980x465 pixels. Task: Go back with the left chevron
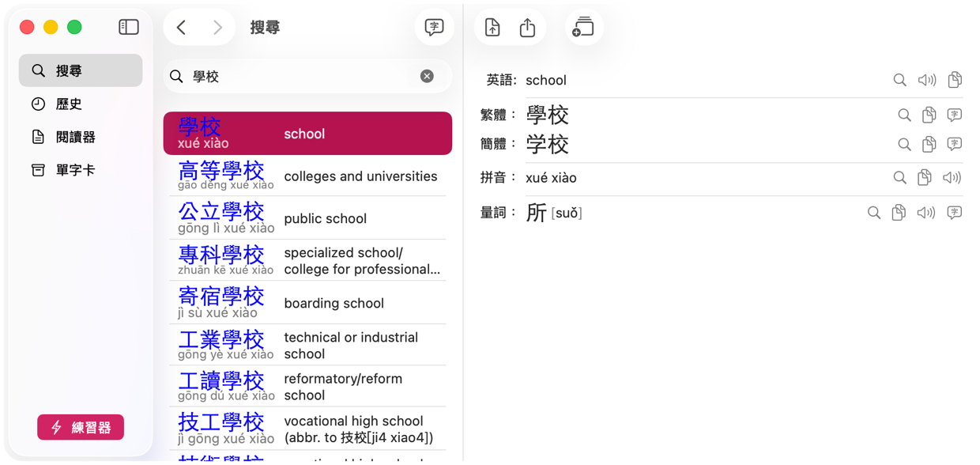tap(182, 28)
